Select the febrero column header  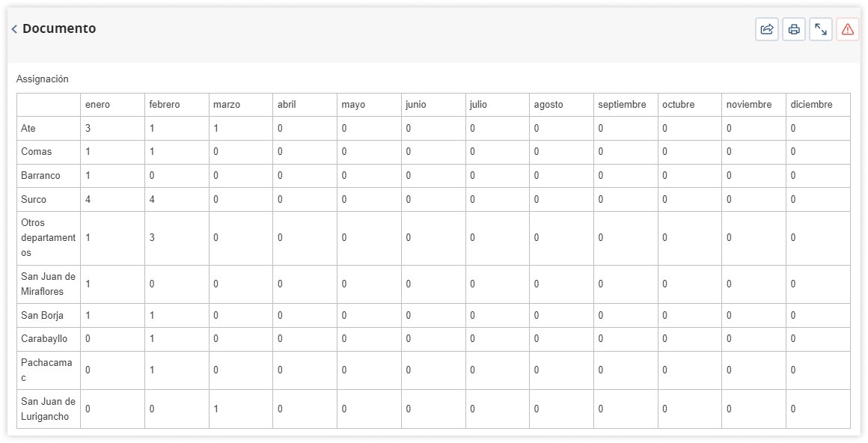[165, 105]
